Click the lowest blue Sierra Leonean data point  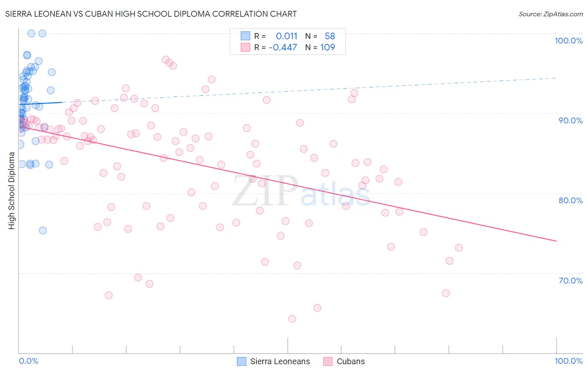point(43,230)
